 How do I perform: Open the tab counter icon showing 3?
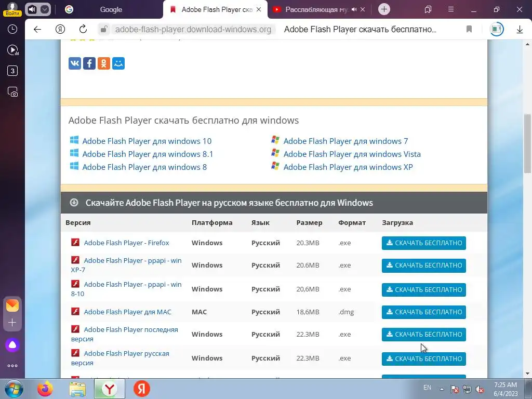[x=12, y=71]
